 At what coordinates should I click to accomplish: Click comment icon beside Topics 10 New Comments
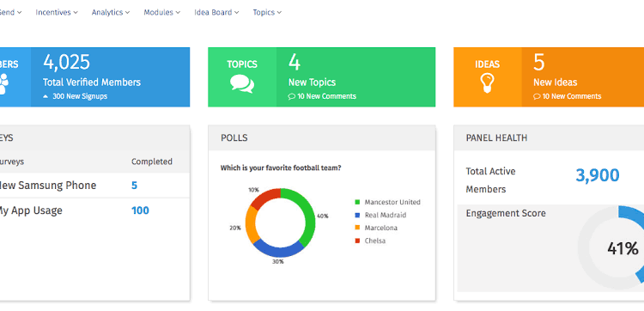[292, 96]
